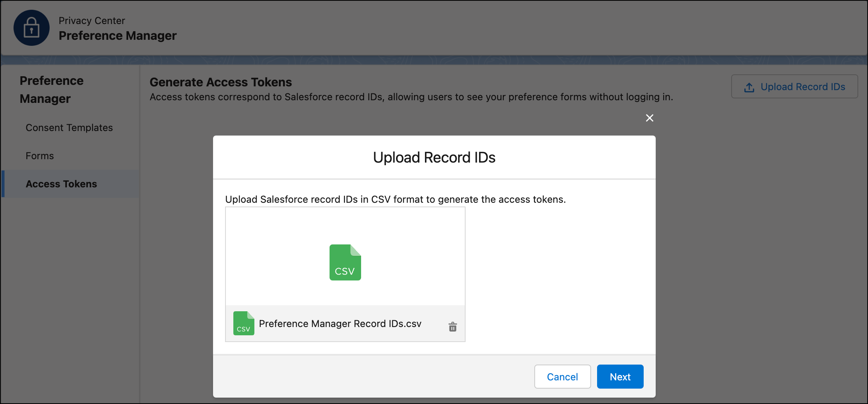The width and height of the screenshot is (868, 404).
Task: Click the padlock icon in the Privacy Center header
Action: [32, 28]
